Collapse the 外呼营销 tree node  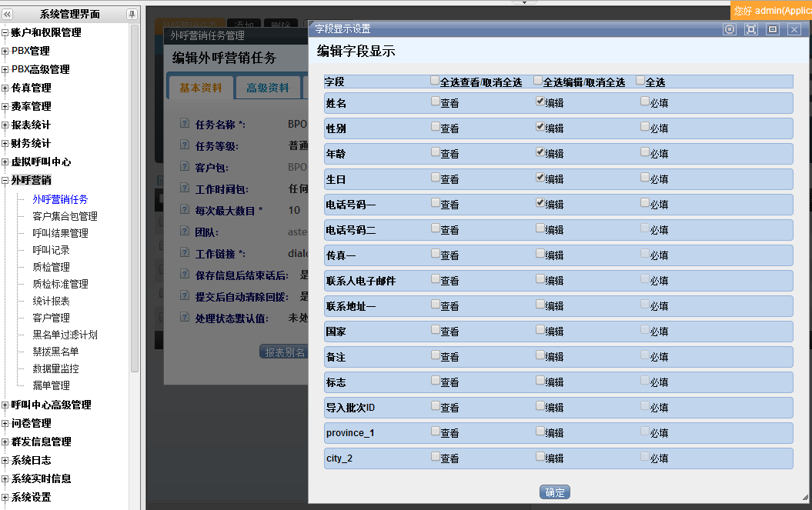[5, 180]
